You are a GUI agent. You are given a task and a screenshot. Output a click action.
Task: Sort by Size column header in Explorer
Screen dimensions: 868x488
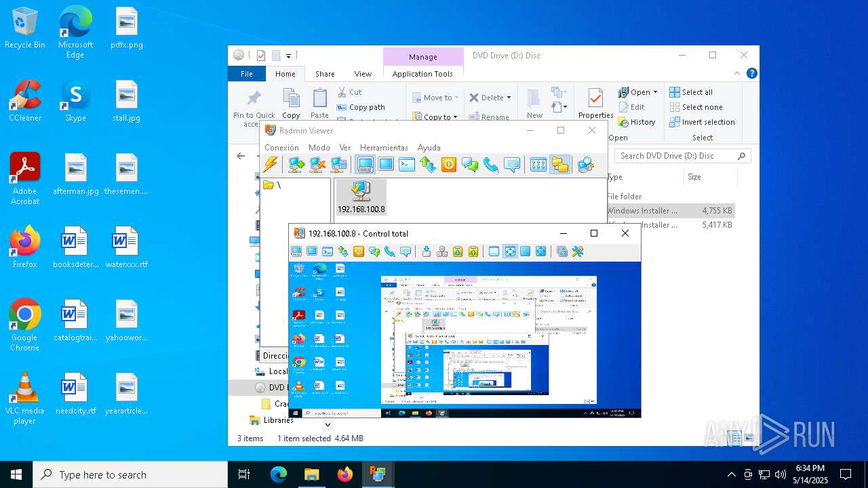point(709,177)
